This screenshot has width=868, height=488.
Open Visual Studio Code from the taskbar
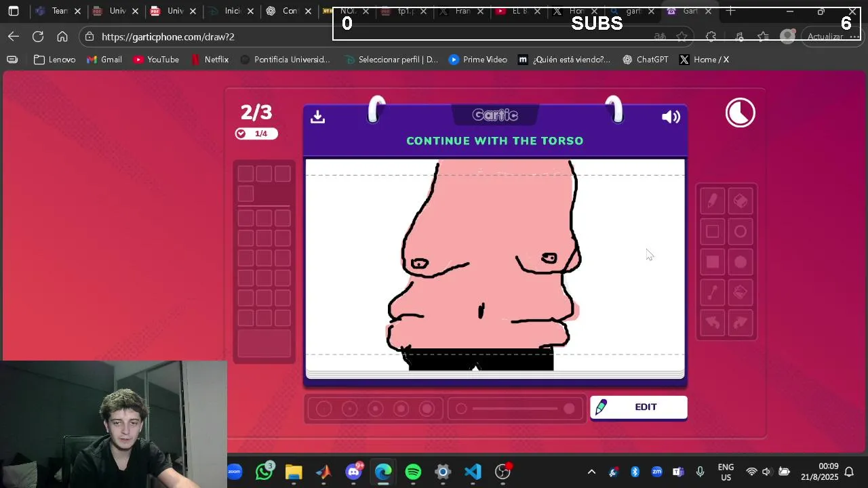[x=473, y=472]
